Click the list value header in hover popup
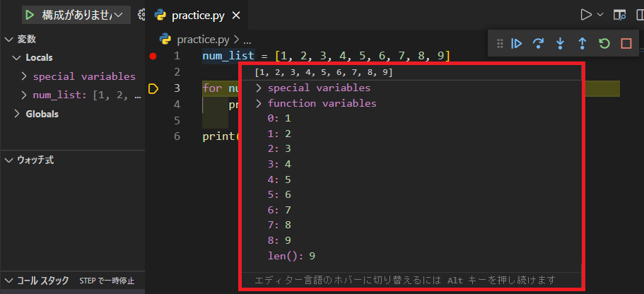 [x=324, y=73]
